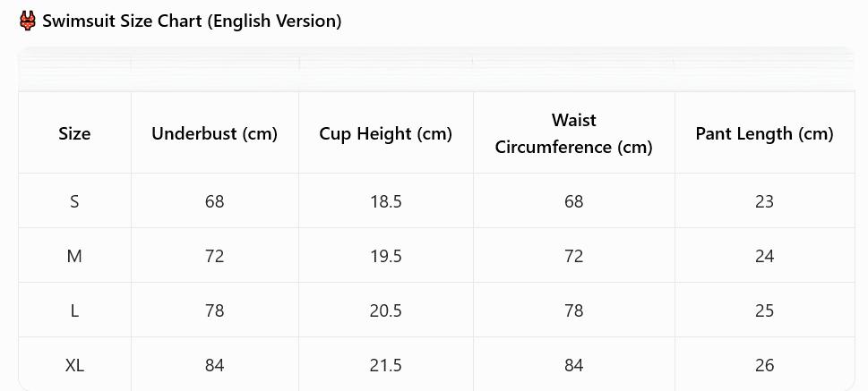Click pant length value 25
The image size is (868, 391).
tap(764, 310)
